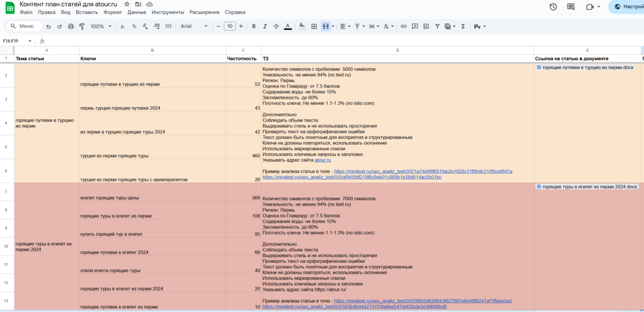Open fill color picker
The height and width of the screenshot is (312, 644).
(302, 26)
